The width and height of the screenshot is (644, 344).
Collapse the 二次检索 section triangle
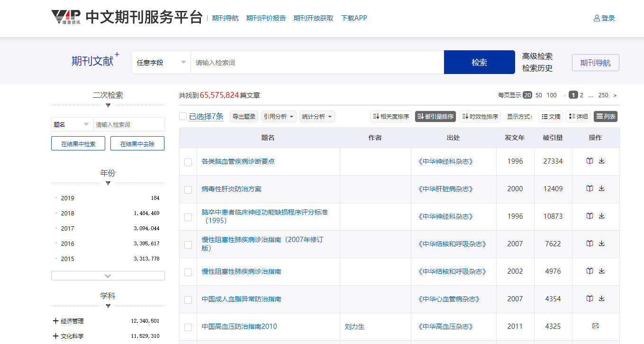pos(108,105)
